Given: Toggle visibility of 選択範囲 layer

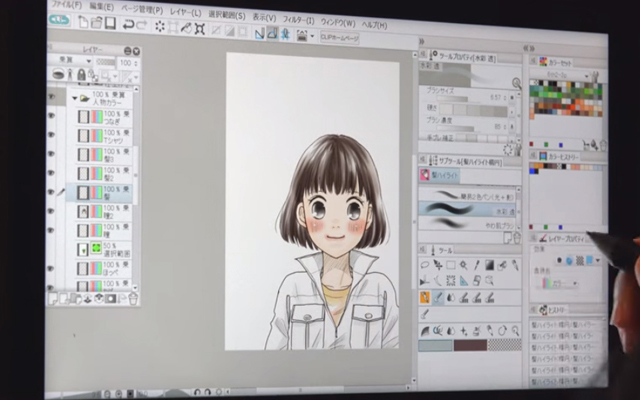Looking at the screenshot, I should pyautogui.click(x=51, y=247).
